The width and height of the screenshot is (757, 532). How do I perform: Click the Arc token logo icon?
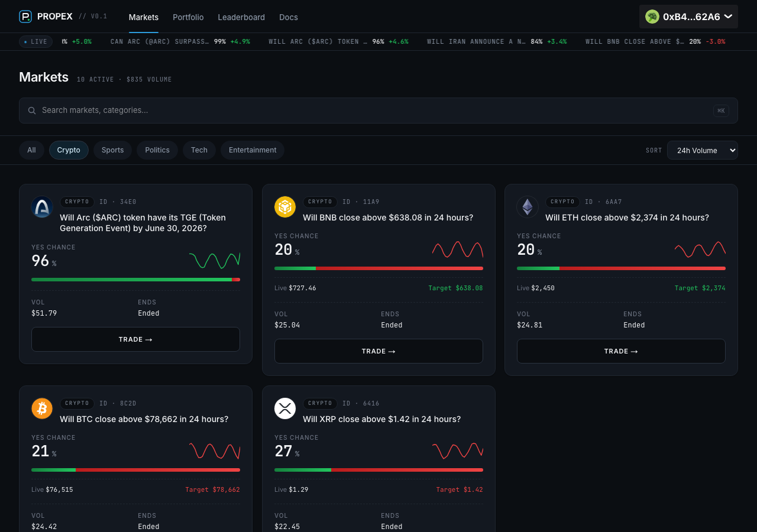point(42,207)
